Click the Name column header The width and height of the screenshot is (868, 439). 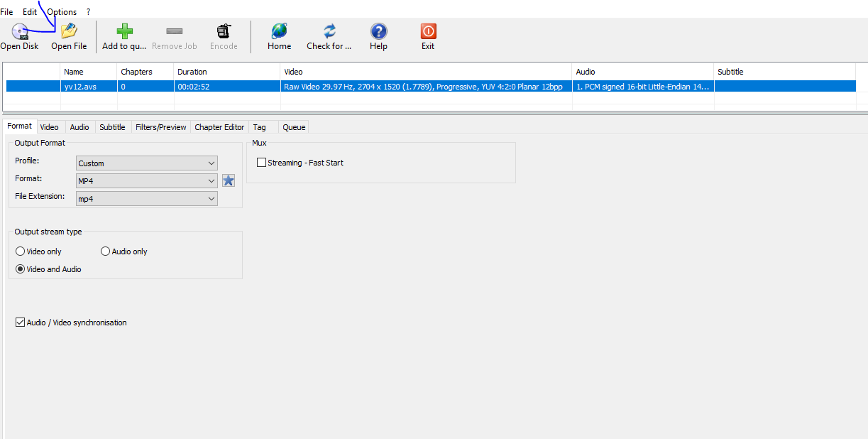tap(89, 72)
